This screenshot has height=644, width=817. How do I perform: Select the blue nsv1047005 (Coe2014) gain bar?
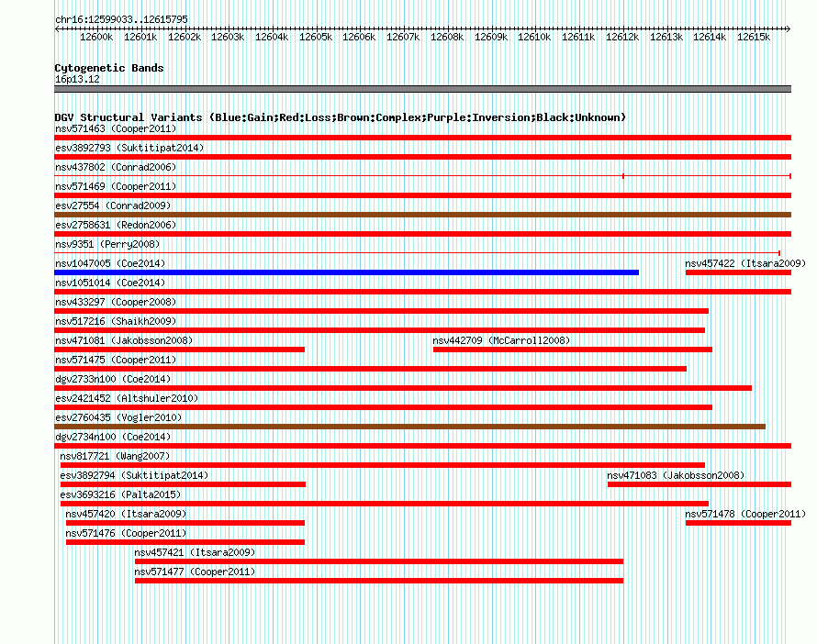(x=346, y=272)
